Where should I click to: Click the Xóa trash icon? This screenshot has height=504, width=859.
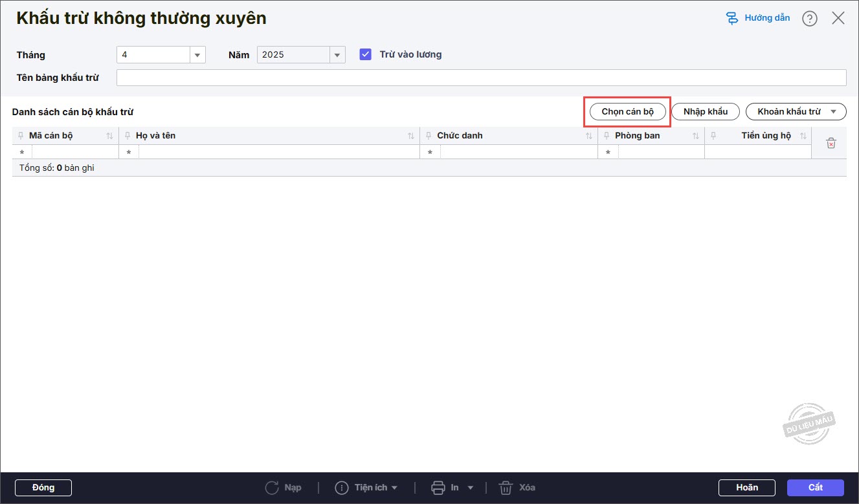506,488
